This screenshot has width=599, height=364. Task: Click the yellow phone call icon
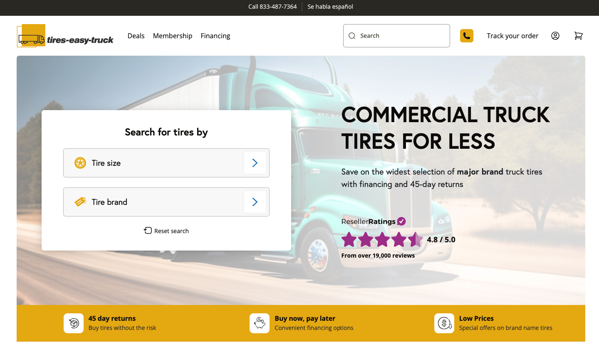(467, 36)
